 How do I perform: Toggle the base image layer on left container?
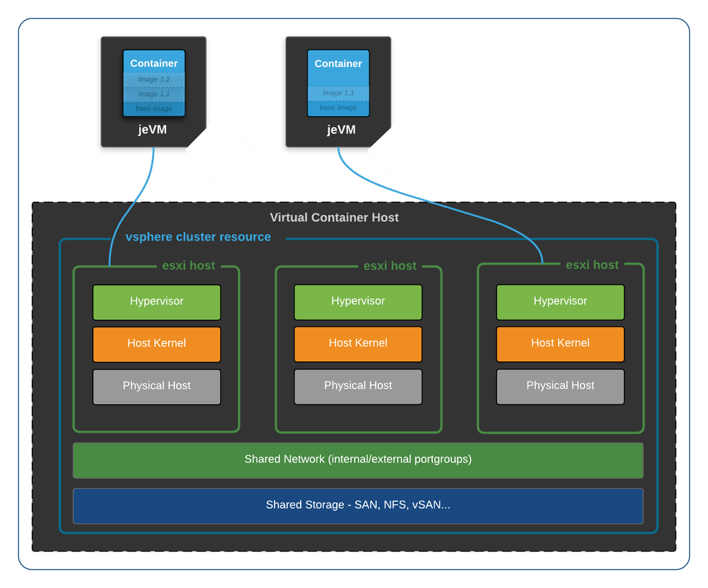click(153, 108)
